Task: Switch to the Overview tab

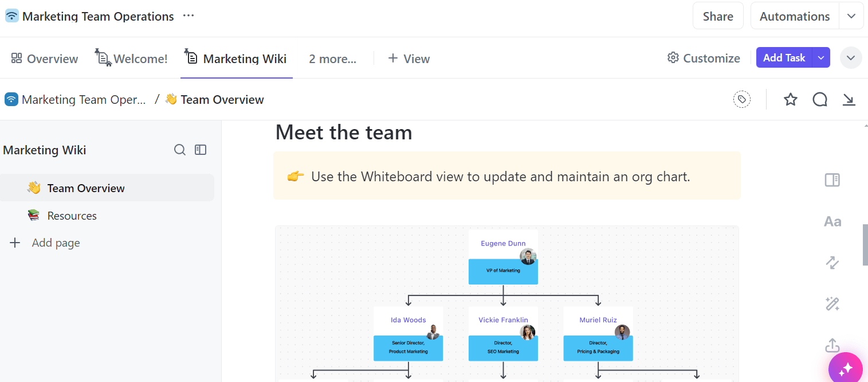Action: [45, 59]
